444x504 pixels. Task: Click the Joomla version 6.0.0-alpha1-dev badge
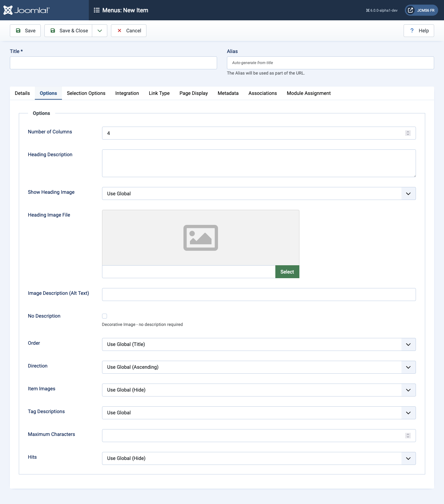tap(382, 10)
